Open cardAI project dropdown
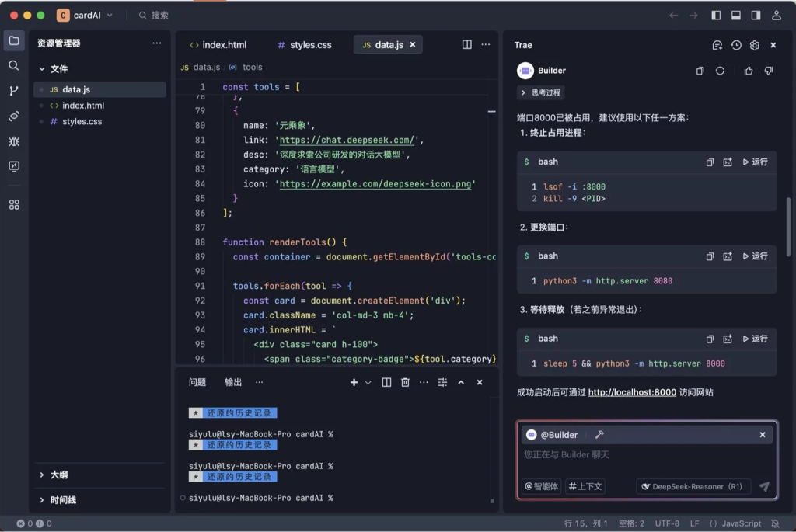796x532 pixels. pyautogui.click(x=86, y=16)
